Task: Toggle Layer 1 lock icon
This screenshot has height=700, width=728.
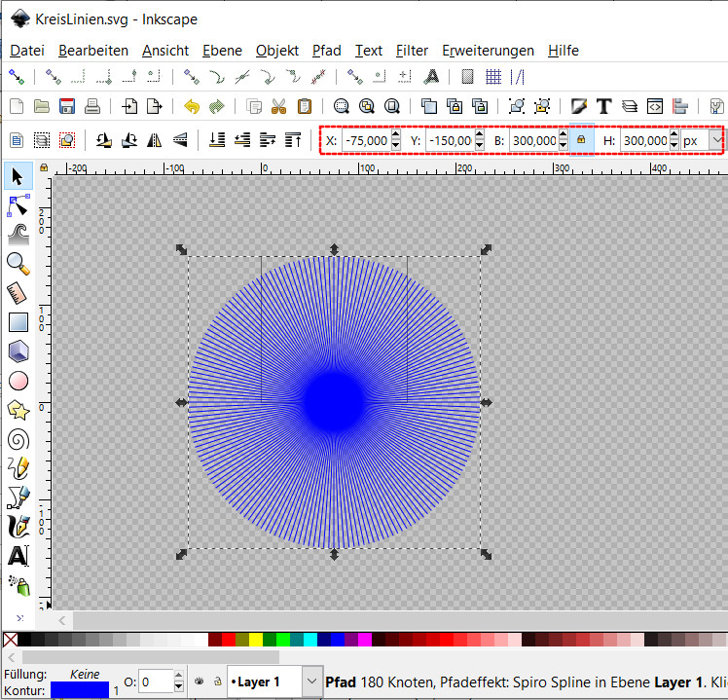Action: click(218, 682)
